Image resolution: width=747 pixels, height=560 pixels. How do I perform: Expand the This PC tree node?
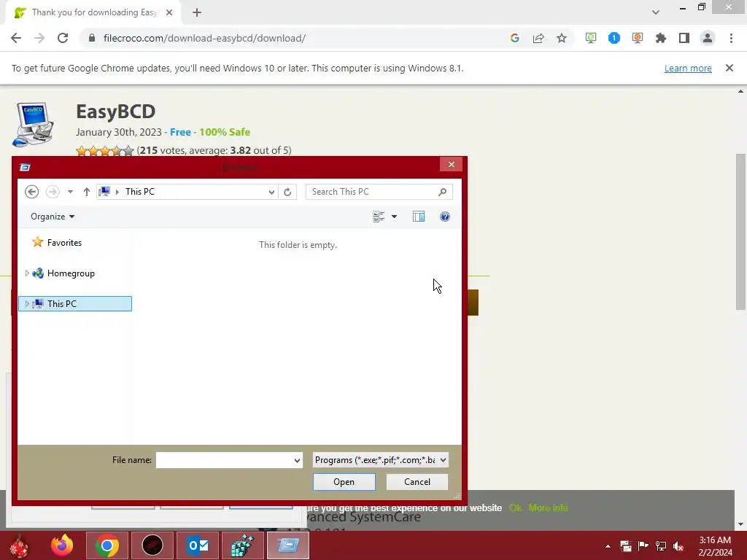(27, 304)
